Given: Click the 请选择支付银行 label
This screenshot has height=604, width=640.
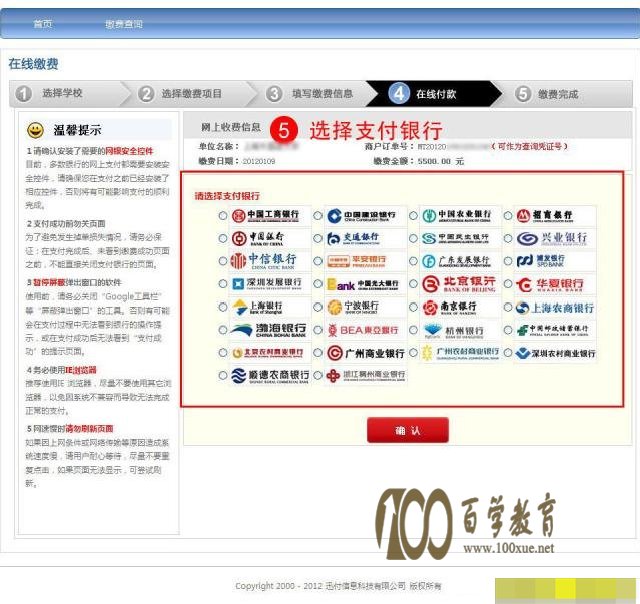Looking at the screenshot, I should 227,196.
